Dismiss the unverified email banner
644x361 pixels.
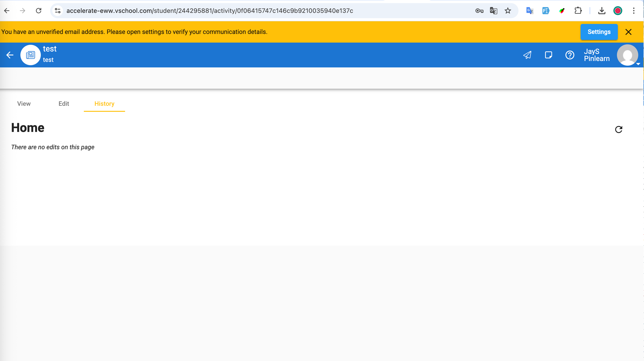pos(628,32)
